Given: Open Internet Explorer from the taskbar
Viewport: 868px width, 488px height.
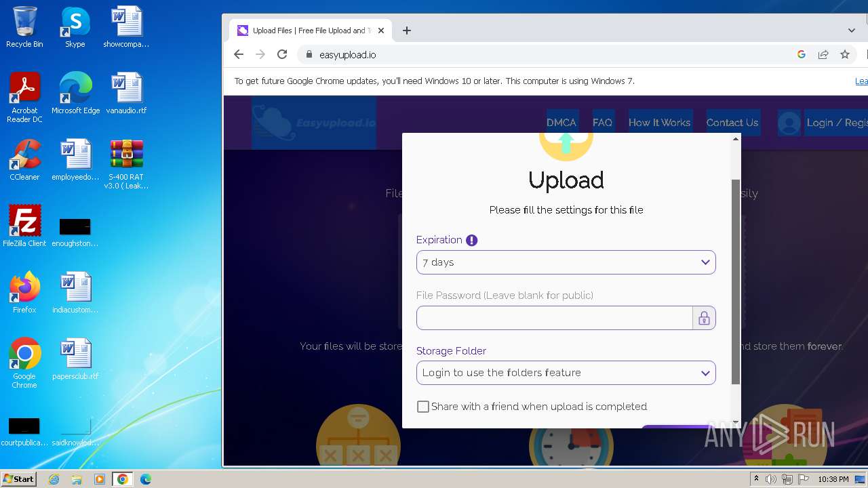Looking at the screenshot, I should pos(54,479).
